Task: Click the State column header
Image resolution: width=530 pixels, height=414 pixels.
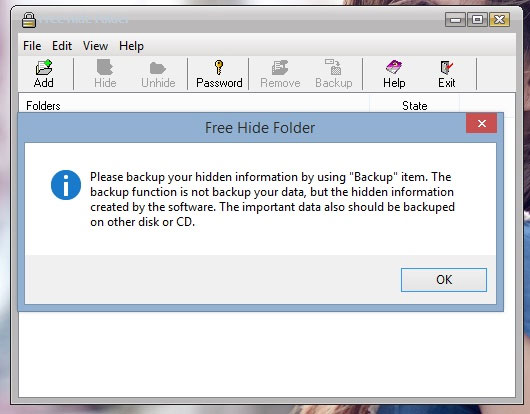Action: (x=414, y=106)
